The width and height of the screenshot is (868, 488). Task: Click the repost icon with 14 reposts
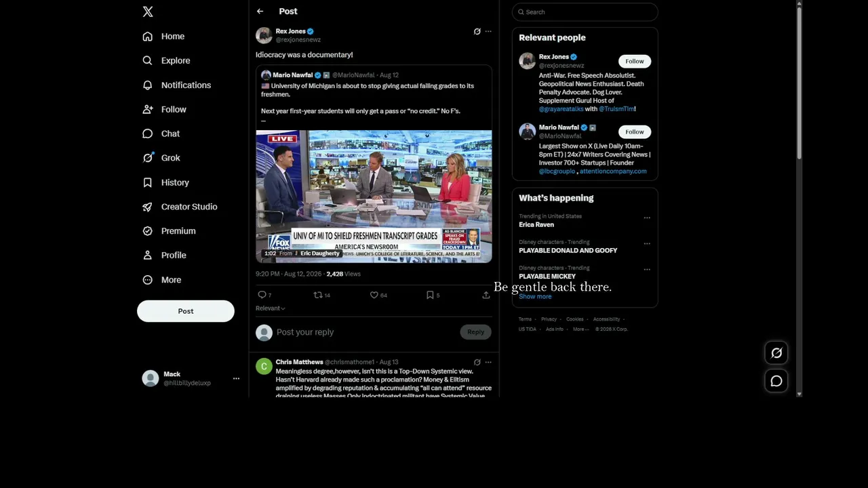[x=317, y=295]
